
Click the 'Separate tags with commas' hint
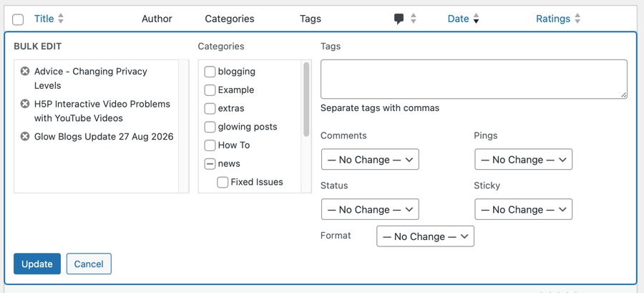pos(380,108)
